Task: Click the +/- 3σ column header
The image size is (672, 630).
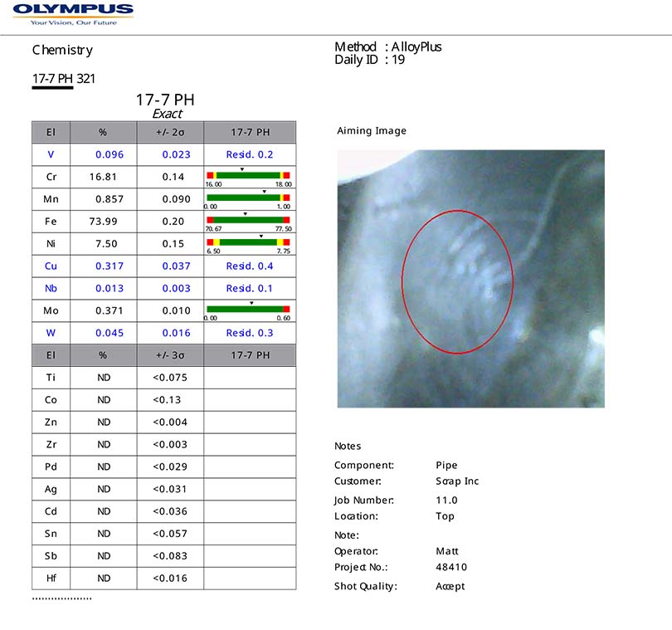Action: (x=170, y=355)
